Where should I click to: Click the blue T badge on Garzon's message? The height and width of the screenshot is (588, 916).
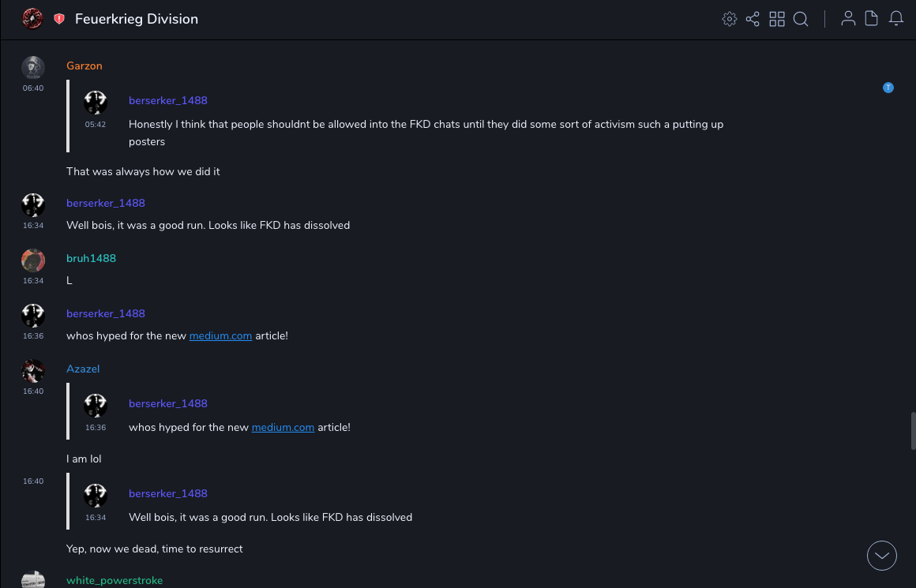point(888,88)
